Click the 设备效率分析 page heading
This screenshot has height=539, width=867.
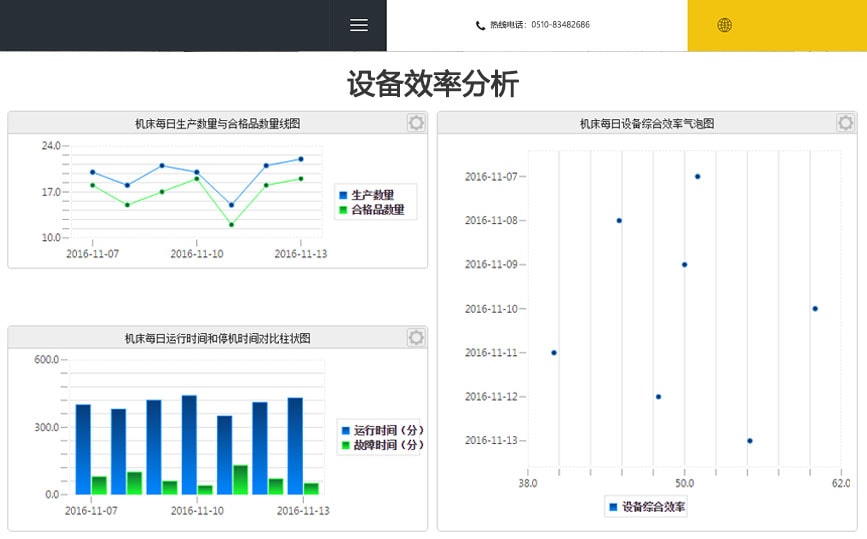point(433,84)
